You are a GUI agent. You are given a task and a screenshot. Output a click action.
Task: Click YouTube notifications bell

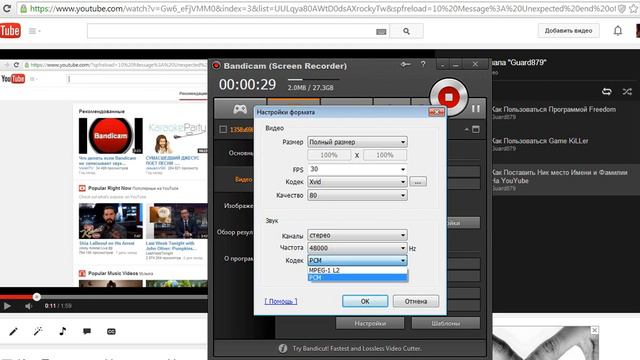click(x=618, y=31)
